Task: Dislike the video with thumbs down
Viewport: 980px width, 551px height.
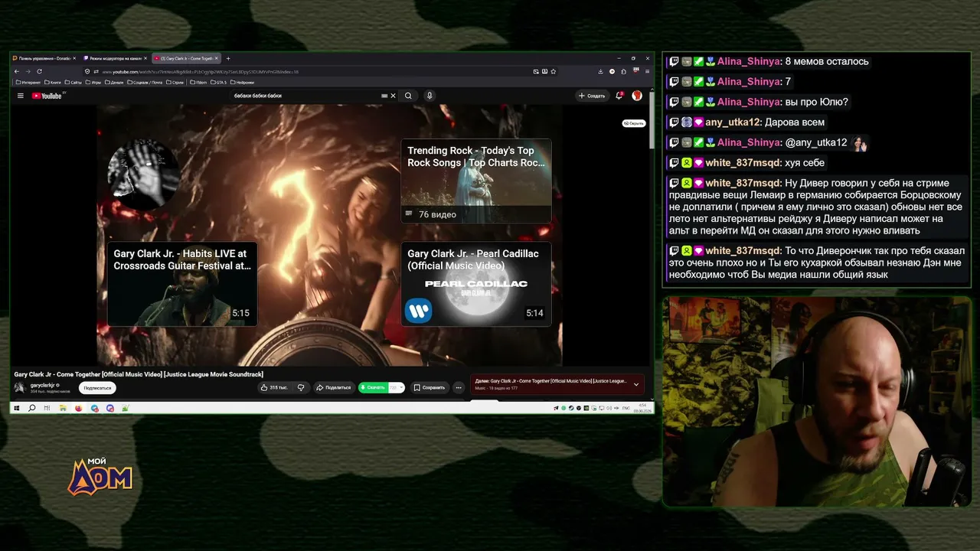Action: [301, 387]
